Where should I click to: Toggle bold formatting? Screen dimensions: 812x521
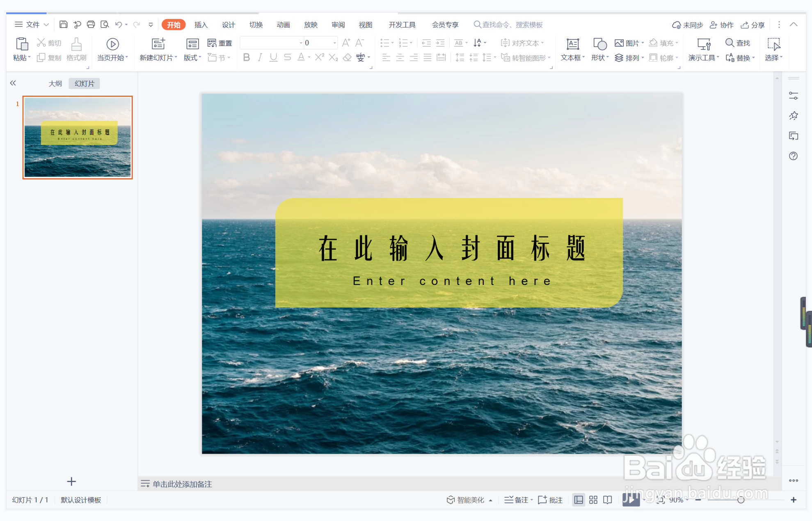[246, 57]
